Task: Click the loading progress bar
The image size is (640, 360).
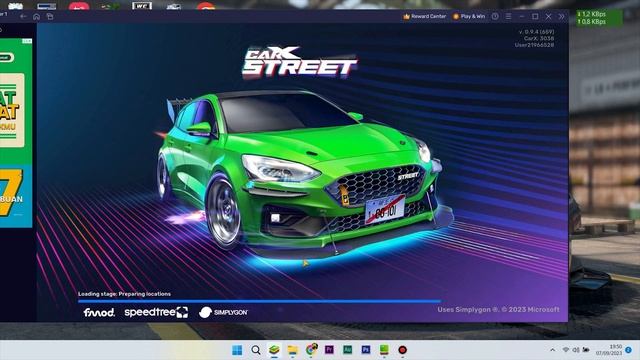Action: pos(259,301)
